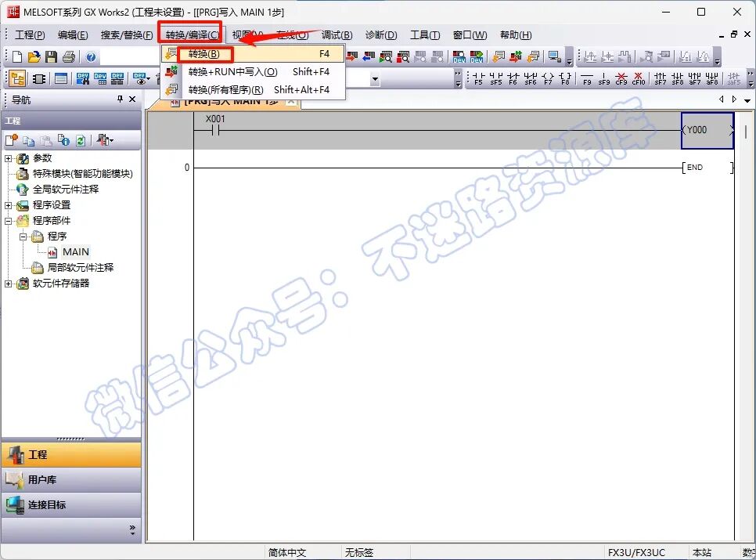The width and height of the screenshot is (756, 560).
Task: Click copy icon in navigation toolbar
Action: [x=29, y=140]
